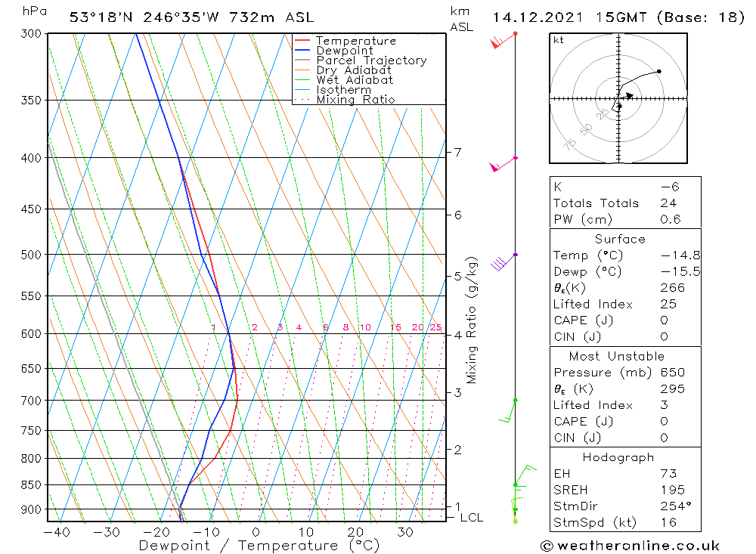The height and width of the screenshot is (554, 756).
Task: Click the StmDir value 254°
Action: [676, 506]
